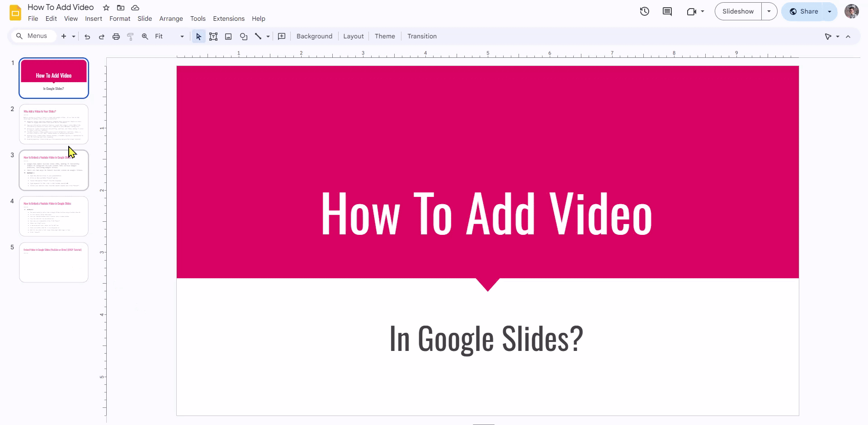Select the Line drawing tool

(258, 36)
